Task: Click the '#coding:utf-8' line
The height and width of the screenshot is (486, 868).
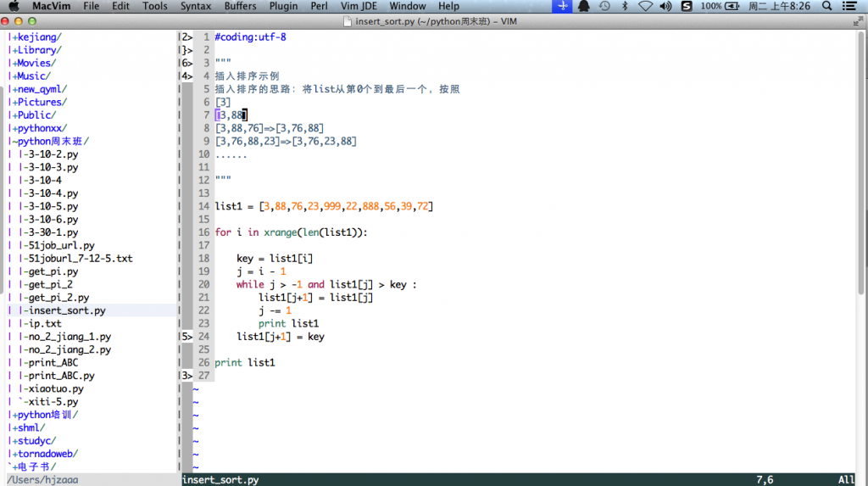Action: [250, 37]
